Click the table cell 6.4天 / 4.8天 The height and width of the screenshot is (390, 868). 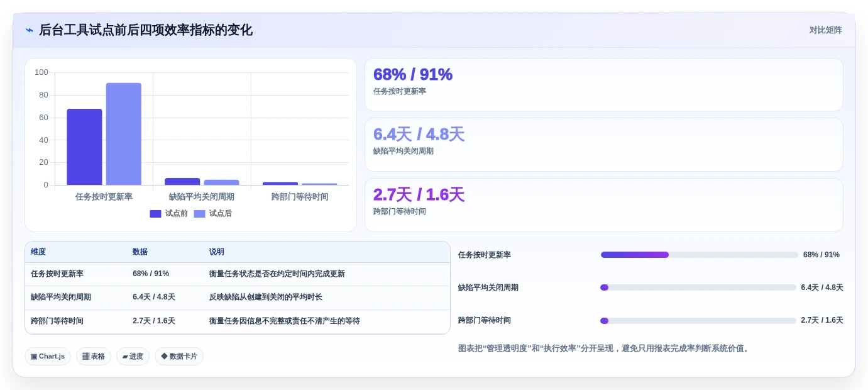coord(154,297)
